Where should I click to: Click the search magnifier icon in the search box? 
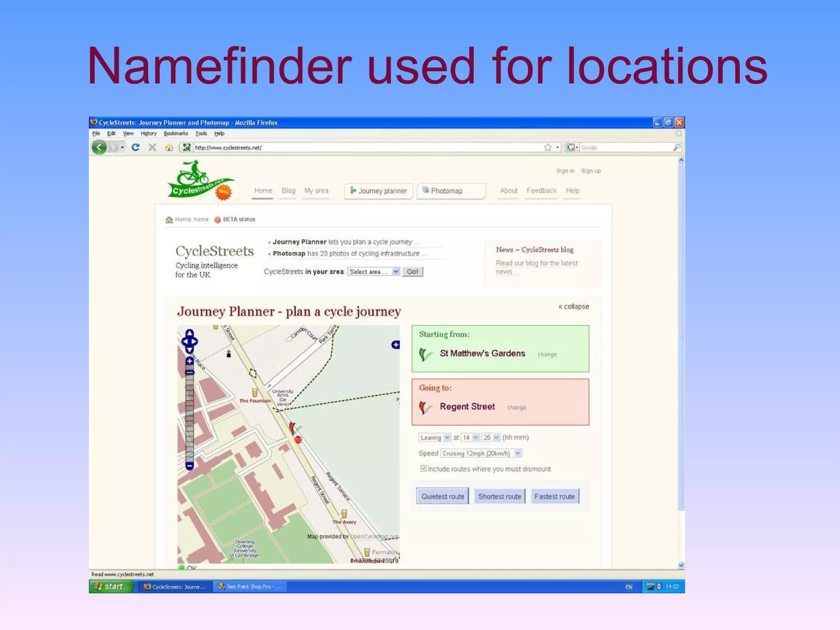[x=677, y=147]
